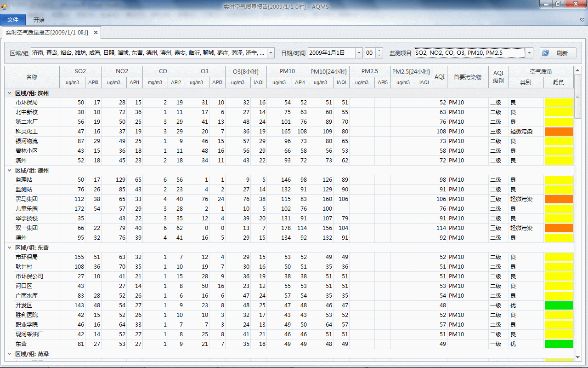Select the 儿童乐园 station name
This screenshot has width=588, height=368.
point(27,209)
